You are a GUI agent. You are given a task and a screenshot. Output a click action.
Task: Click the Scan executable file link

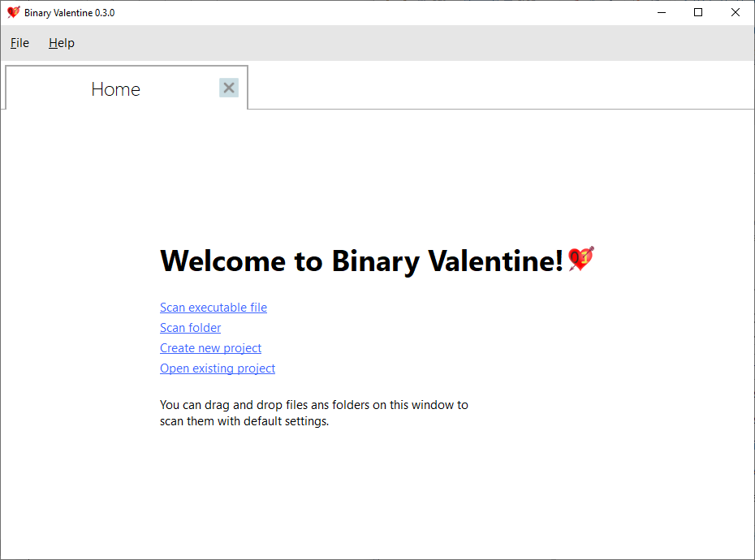tap(214, 308)
